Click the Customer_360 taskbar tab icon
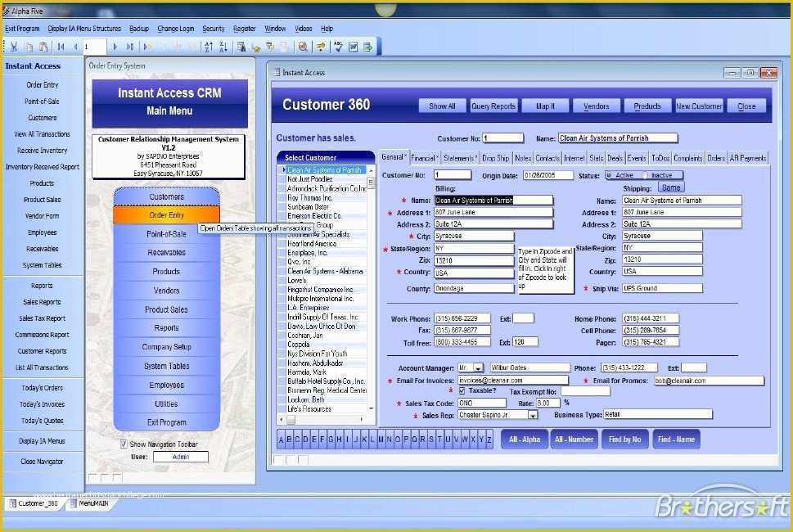Image resolution: width=793 pixels, height=532 pixels. point(13,503)
